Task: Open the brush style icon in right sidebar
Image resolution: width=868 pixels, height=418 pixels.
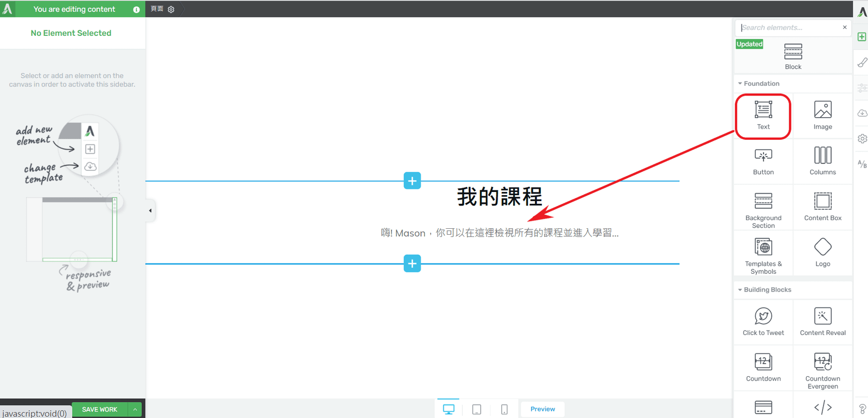Action: click(x=861, y=62)
